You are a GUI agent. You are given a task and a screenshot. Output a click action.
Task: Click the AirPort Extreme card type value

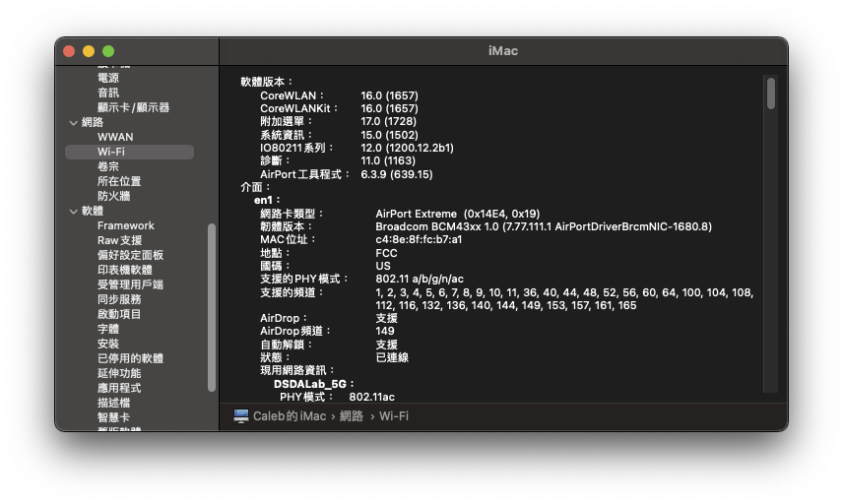click(x=458, y=214)
